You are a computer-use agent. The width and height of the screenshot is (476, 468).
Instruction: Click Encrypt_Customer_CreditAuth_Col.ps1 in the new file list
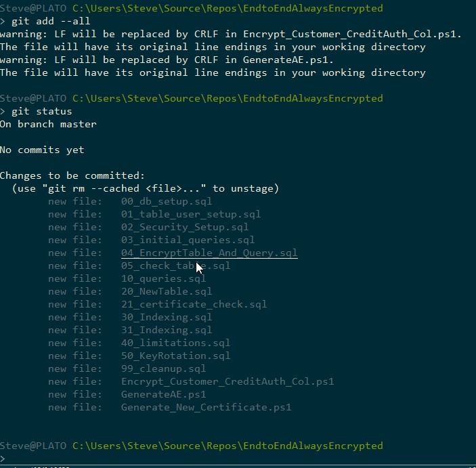228,381
